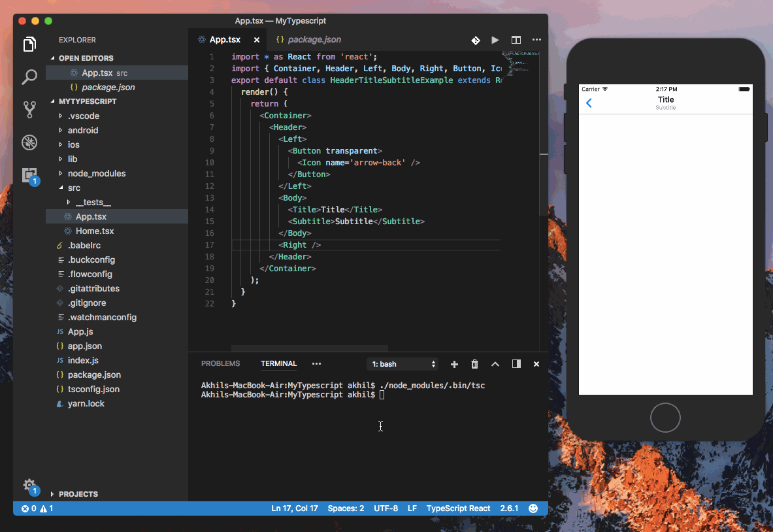773x532 pixels.
Task: Click the errors count in status bar
Action: click(29, 508)
